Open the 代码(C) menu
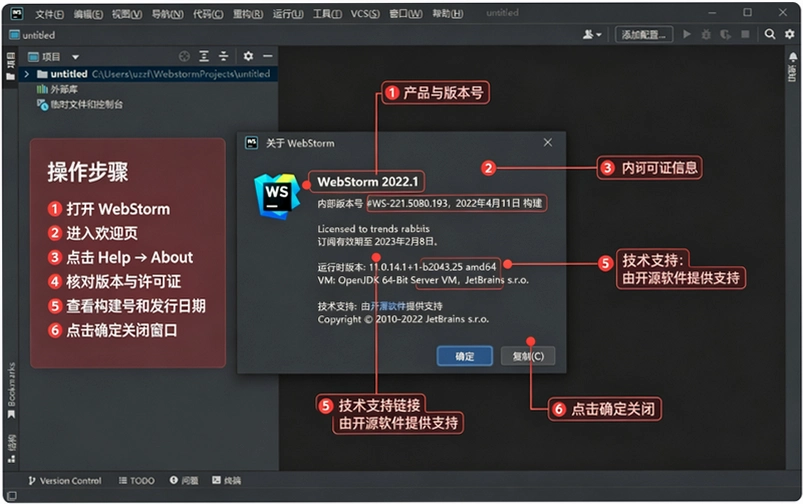Viewport: 803px width, 504px height. [x=207, y=14]
